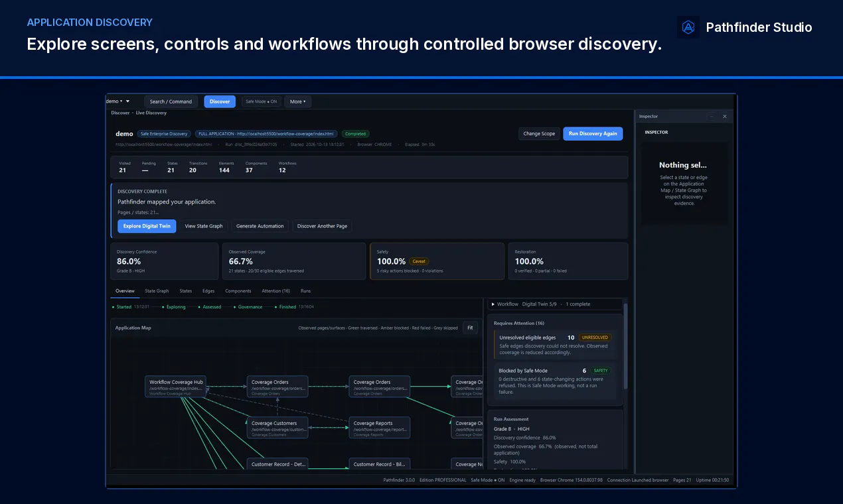
Task: Click Generate Automation
Action: point(260,226)
